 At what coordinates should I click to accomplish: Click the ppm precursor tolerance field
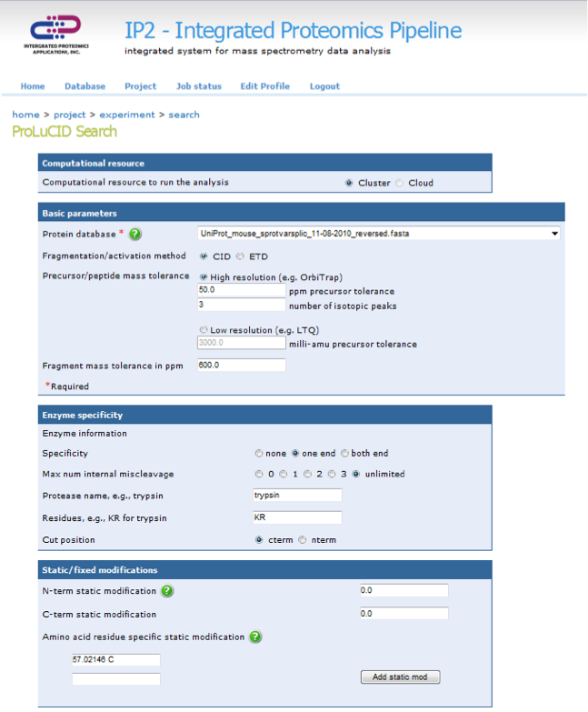pos(242,290)
